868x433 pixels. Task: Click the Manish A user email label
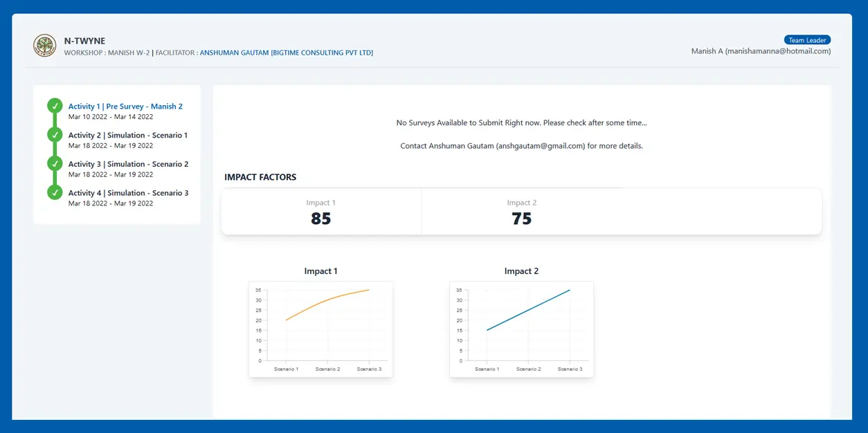tap(761, 51)
